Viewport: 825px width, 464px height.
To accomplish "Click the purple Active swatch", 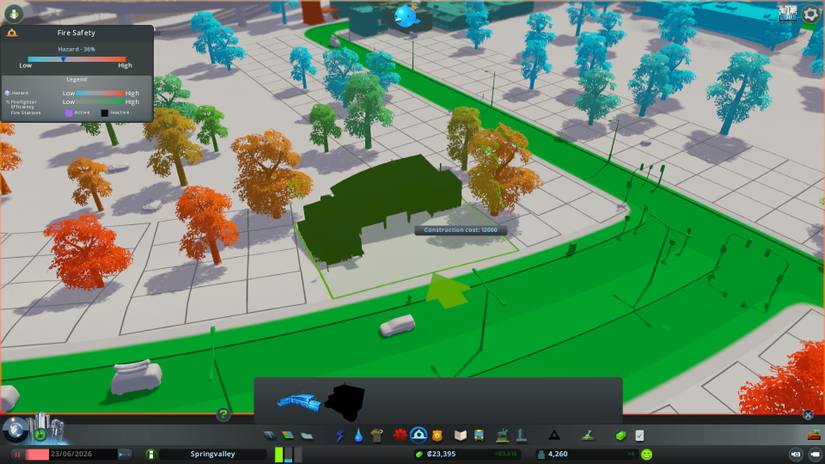I will [68, 113].
